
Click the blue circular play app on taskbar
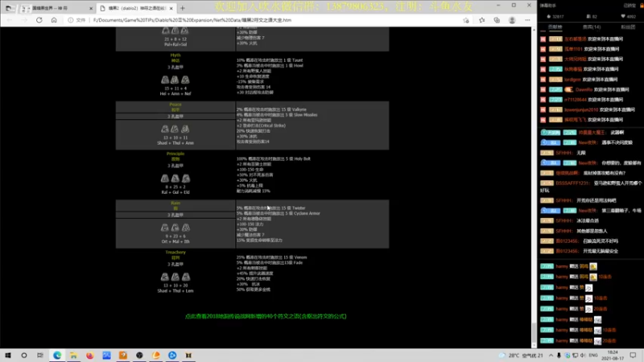pyautogui.click(x=172, y=356)
